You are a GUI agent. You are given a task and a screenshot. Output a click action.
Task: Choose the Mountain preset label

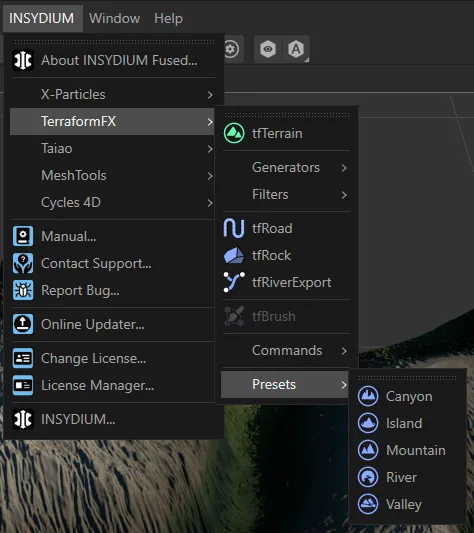pyautogui.click(x=416, y=450)
